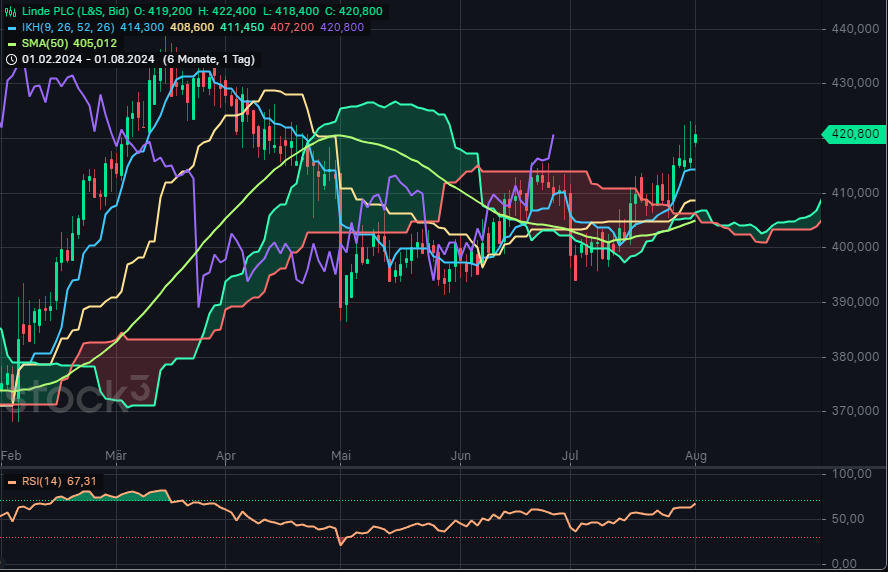Click the Feb label on the time axis

(x=11, y=456)
